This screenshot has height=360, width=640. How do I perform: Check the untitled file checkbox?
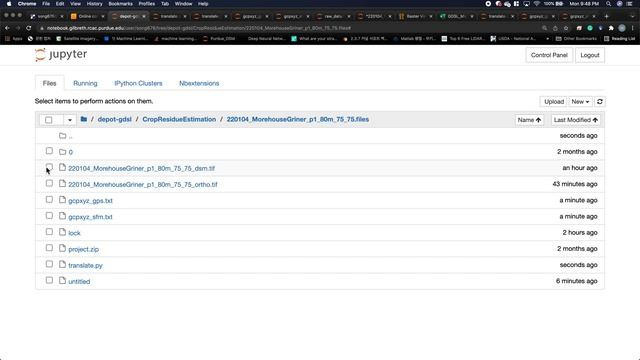click(x=49, y=280)
